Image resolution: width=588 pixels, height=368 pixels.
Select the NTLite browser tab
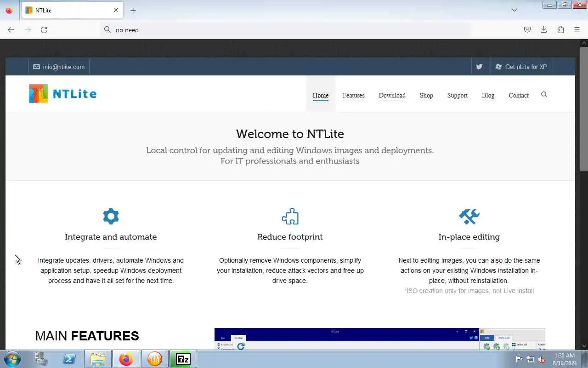tap(72, 10)
